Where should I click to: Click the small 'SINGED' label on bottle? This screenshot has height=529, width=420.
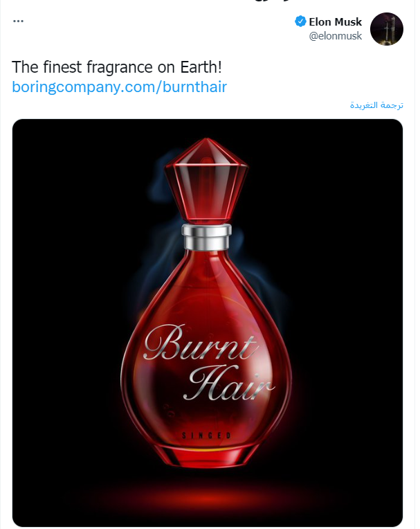(x=207, y=436)
